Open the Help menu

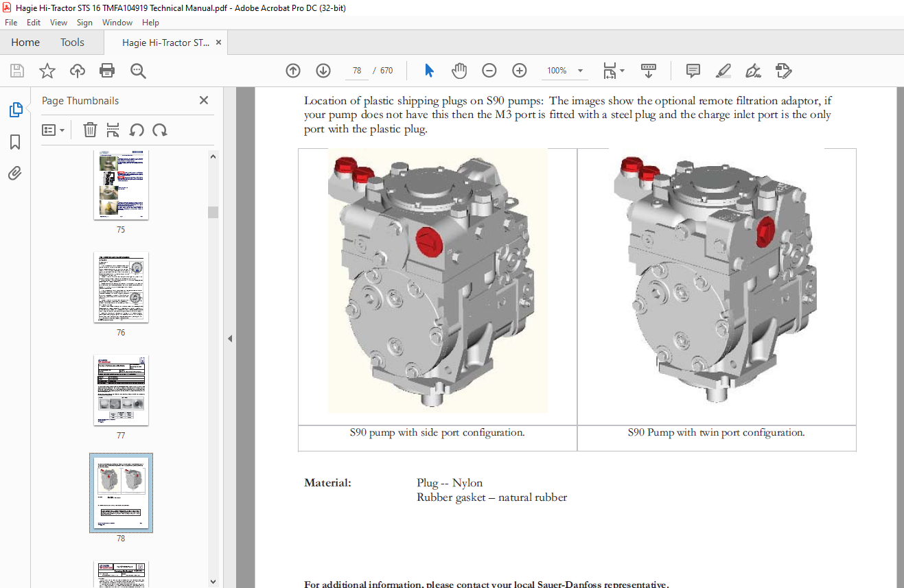pyautogui.click(x=150, y=23)
